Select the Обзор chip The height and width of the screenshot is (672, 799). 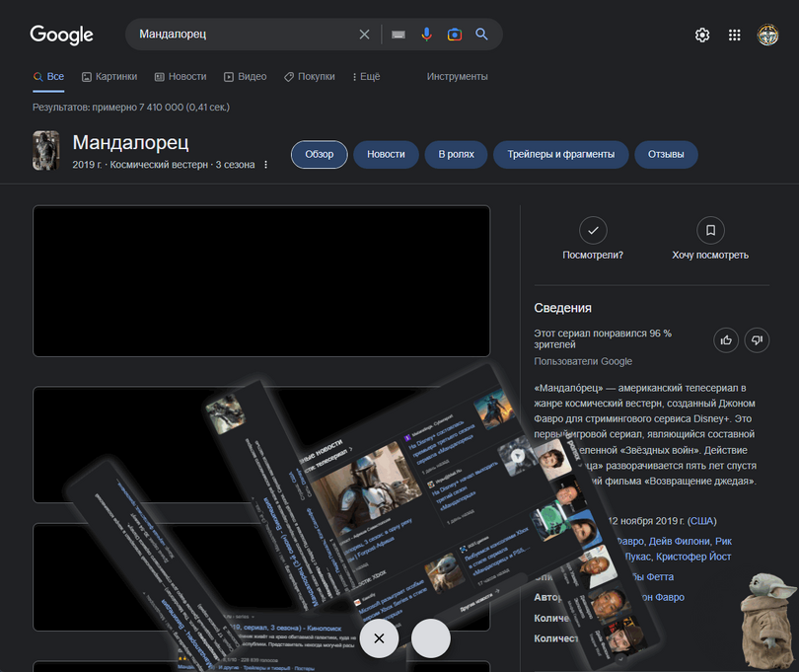point(319,155)
